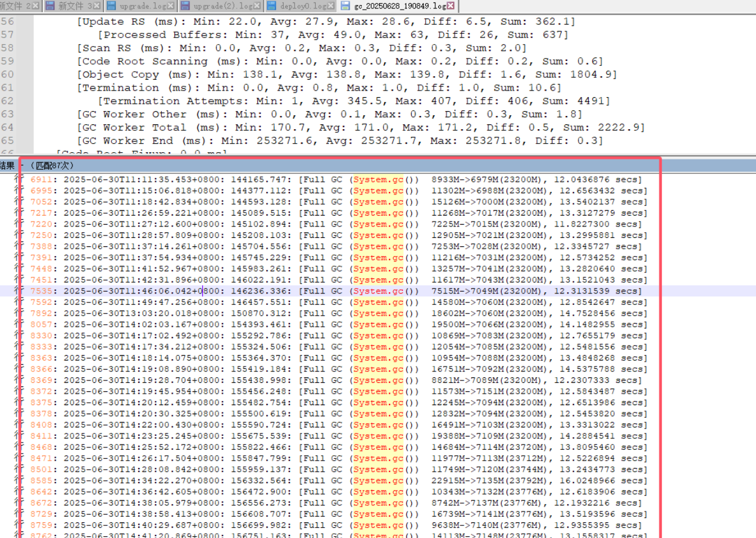Open search result for line 8759
The image size is (756, 538).
[x=336, y=525]
